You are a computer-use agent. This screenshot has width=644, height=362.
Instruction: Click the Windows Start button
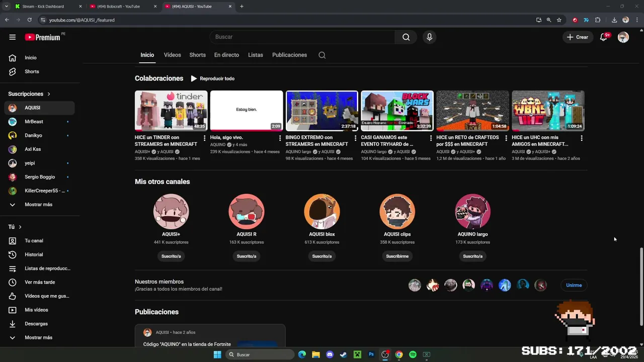(217, 354)
